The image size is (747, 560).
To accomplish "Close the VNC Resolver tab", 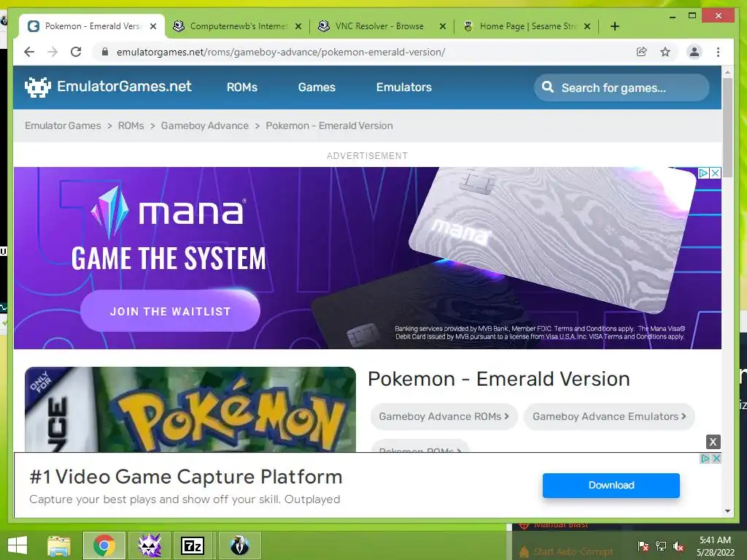I will [x=443, y=26].
